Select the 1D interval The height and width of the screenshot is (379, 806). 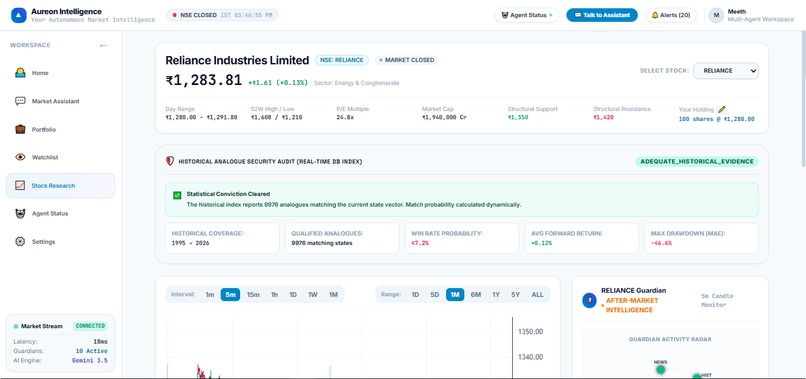point(293,295)
